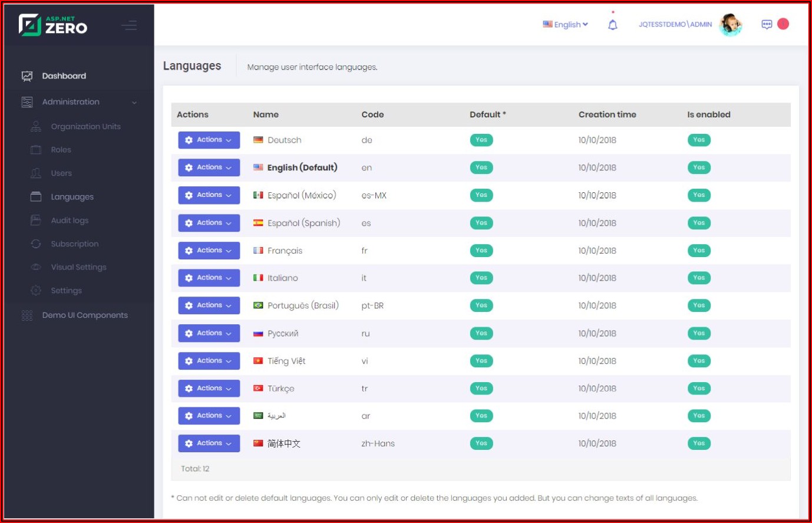Open Actions dropdown for Français row
Screen dimensions: 812x523
(x=209, y=251)
